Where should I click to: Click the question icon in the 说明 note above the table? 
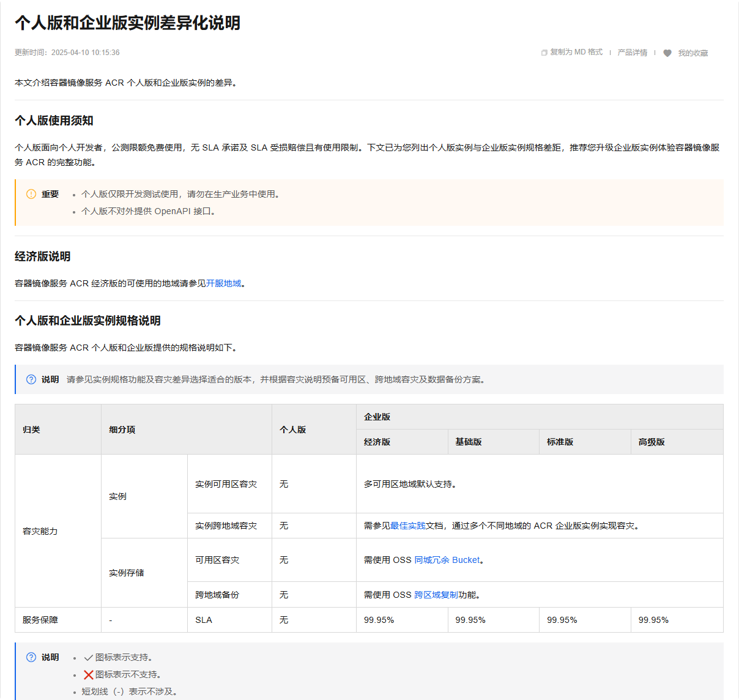tap(31, 379)
